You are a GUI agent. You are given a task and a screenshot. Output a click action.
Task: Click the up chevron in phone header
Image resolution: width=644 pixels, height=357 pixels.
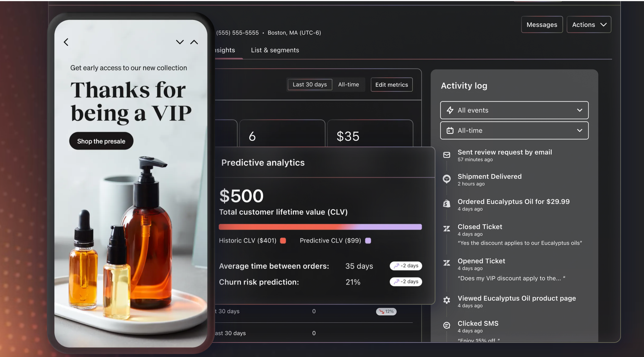(x=194, y=42)
